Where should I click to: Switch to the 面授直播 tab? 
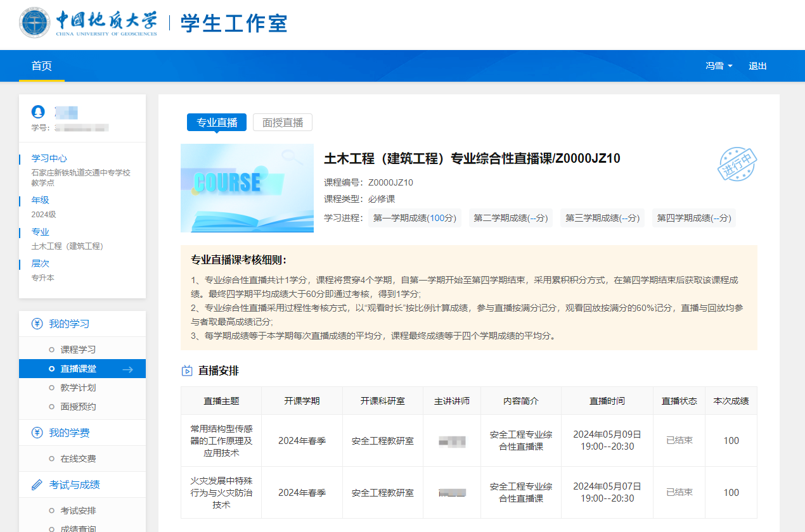(283, 122)
